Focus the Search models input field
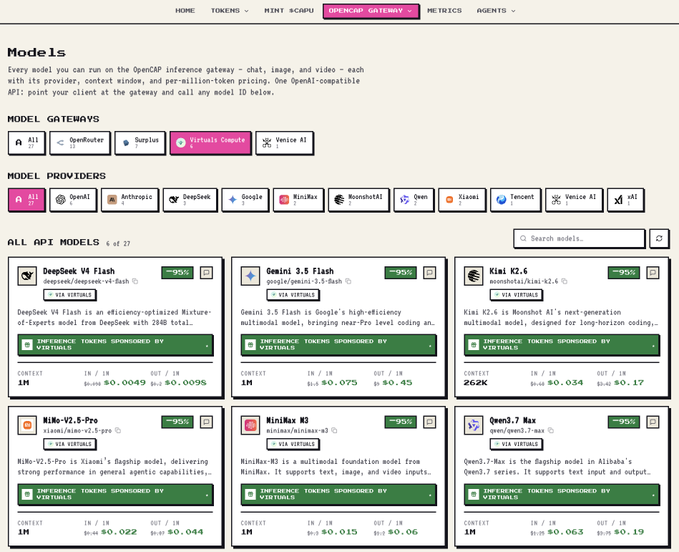This screenshot has width=679, height=552. click(579, 239)
